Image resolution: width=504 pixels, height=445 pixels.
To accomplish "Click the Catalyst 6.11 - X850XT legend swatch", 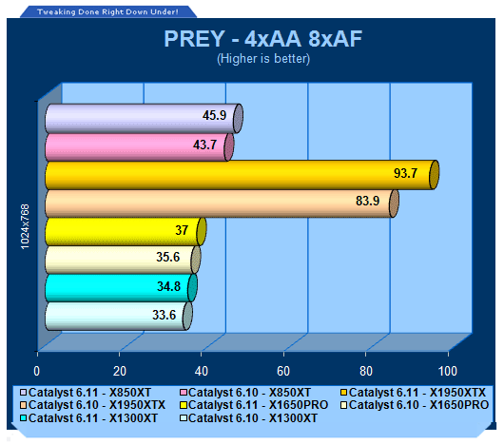I will click(23, 393).
